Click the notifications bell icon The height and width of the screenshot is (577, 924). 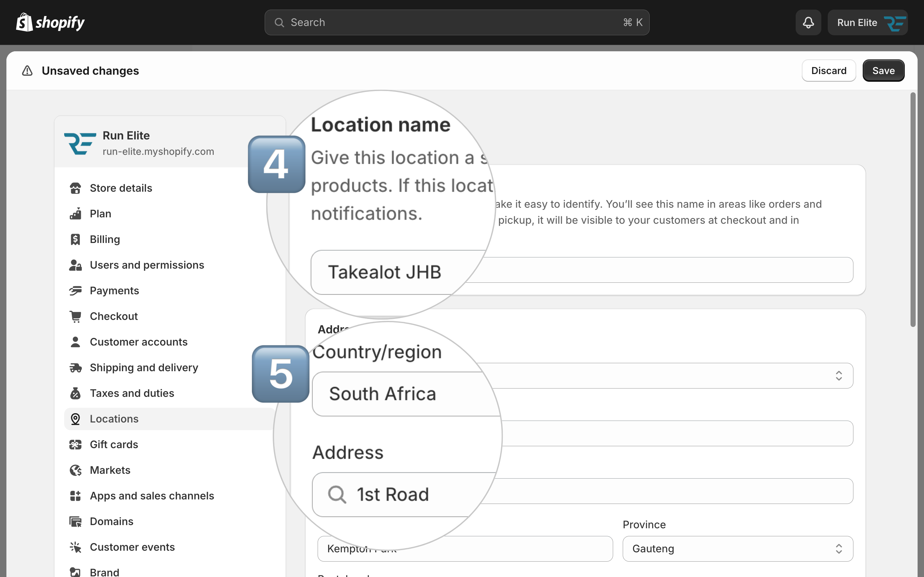(x=808, y=22)
